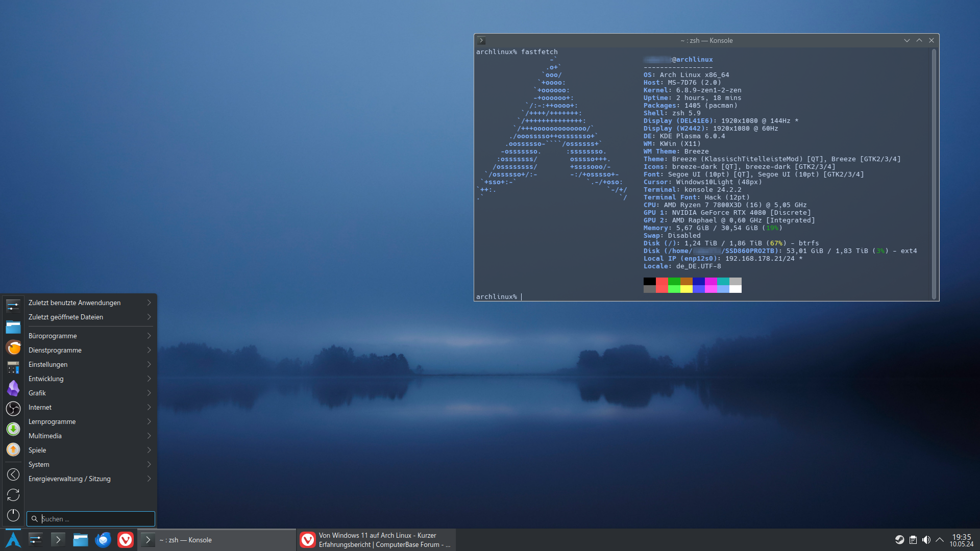Click the Steam tray icon

click(899, 540)
